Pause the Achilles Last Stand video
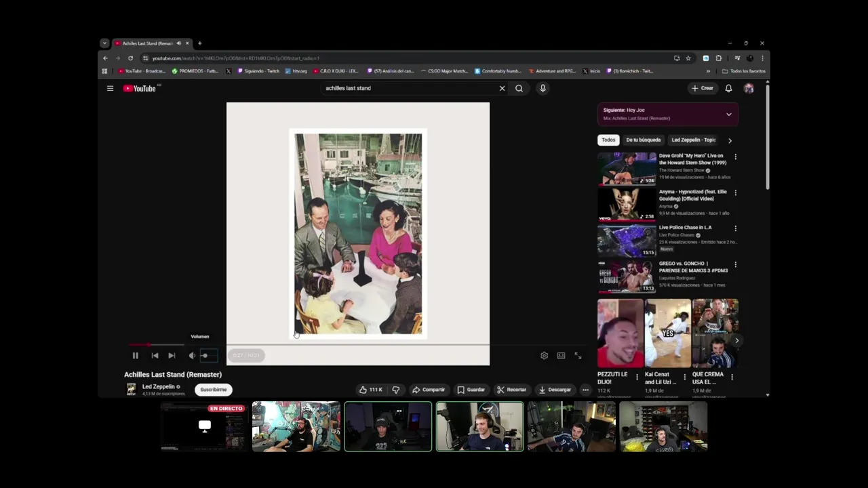 [x=135, y=355]
